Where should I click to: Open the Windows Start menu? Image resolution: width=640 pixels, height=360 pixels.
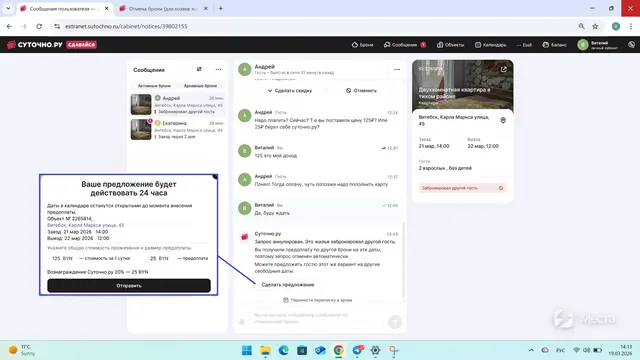(x=247, y=350)
